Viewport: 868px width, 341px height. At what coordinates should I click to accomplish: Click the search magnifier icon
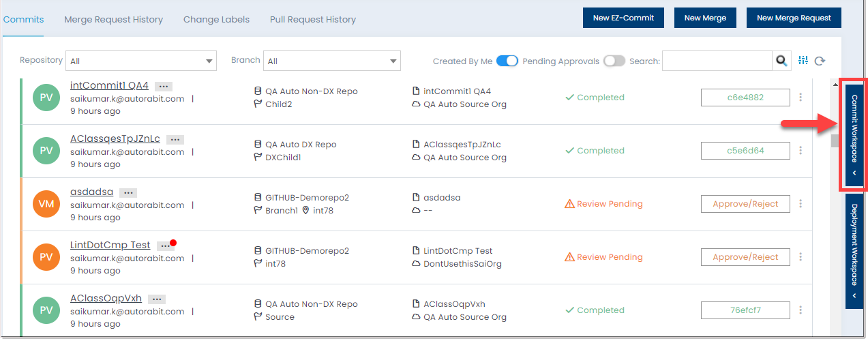[781, 61]
